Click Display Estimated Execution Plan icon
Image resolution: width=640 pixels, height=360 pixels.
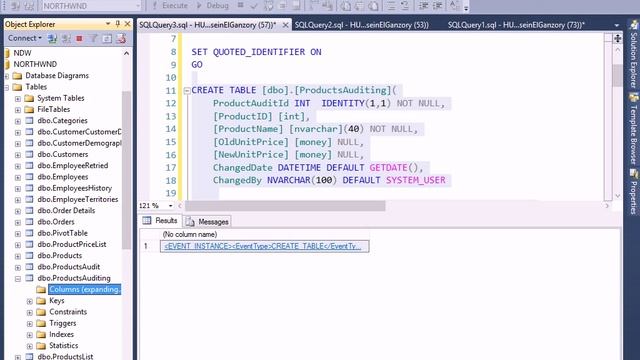click(269, 6)
